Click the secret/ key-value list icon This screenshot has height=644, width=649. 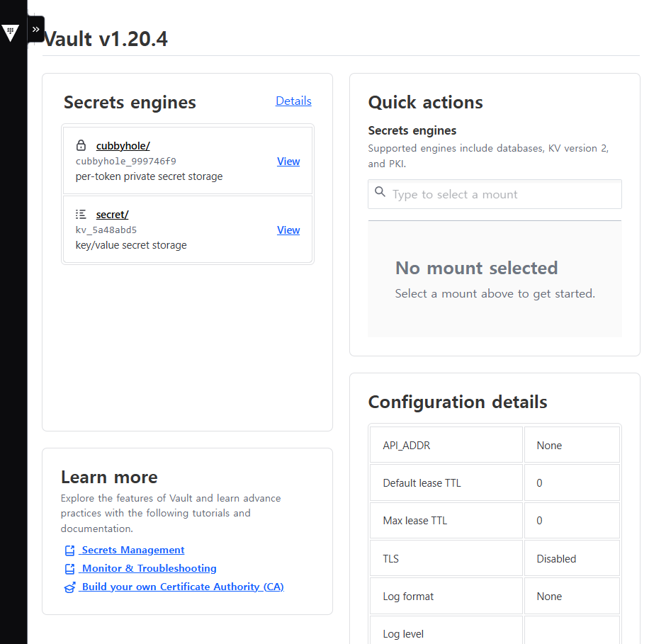(81, 215)
